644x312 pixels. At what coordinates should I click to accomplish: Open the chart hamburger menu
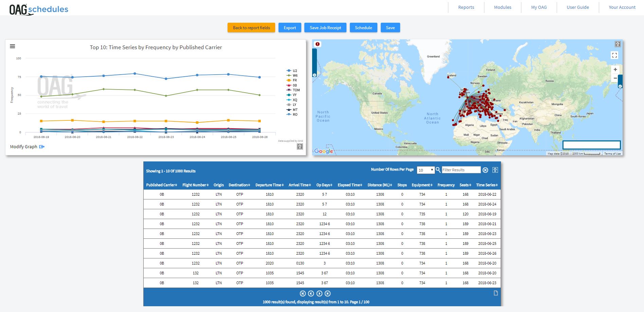click(x=13, y=46)
